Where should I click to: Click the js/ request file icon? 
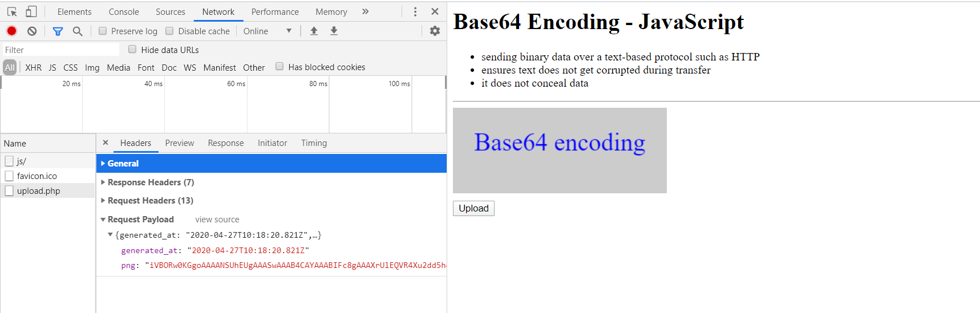[9, 161]
